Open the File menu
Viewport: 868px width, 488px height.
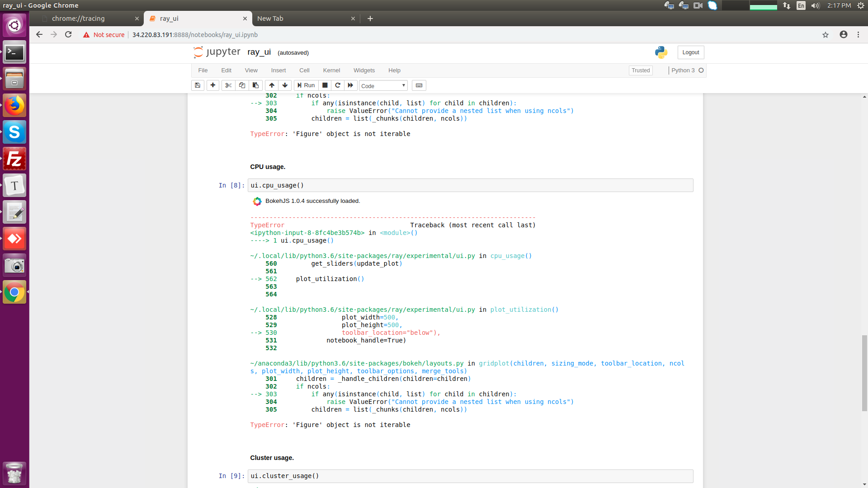point(203,70)
